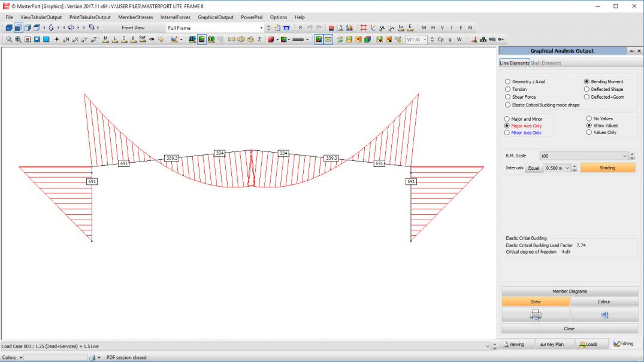644x362 pixels.
Task: Click the zoom magnifier icon in toolbar
Action: pyautogui.click(x=9, y=39)
